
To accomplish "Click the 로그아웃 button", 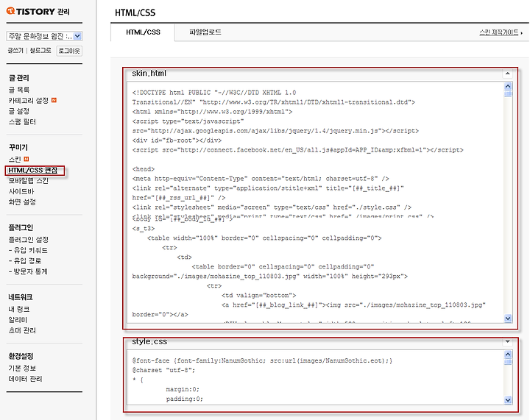I will (69, 51).
